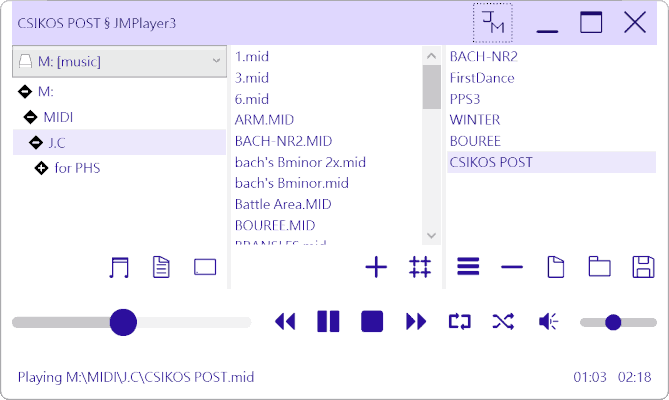Expand the for PHS folder node

pyautogui.click(x=41, y=168)
